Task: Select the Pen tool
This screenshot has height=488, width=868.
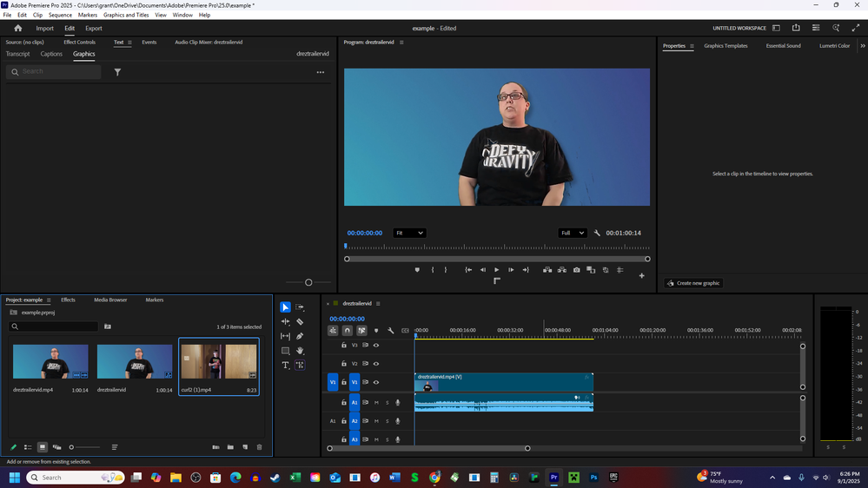Action: click(x=300, y=336)
